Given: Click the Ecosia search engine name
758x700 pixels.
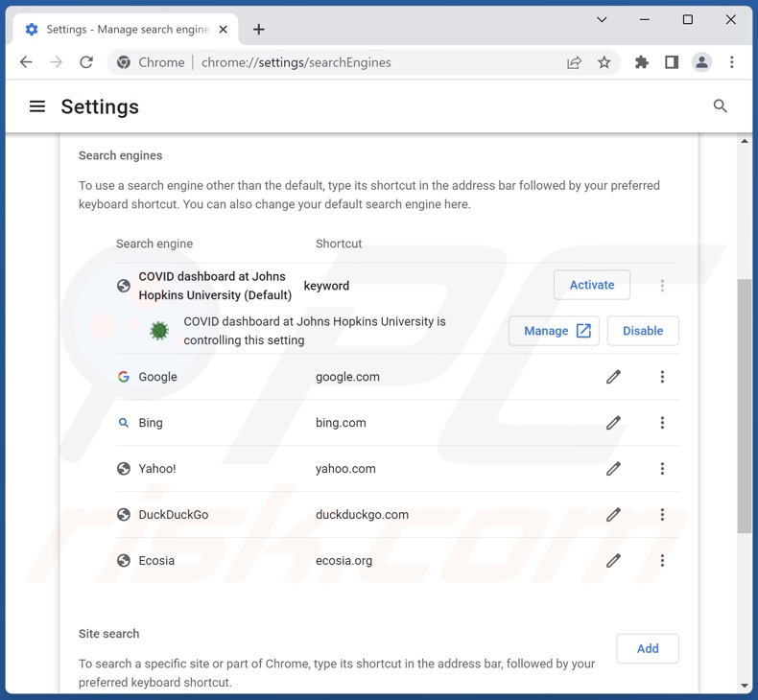Looking at the screenshot, I should click(x=156, y=560).
